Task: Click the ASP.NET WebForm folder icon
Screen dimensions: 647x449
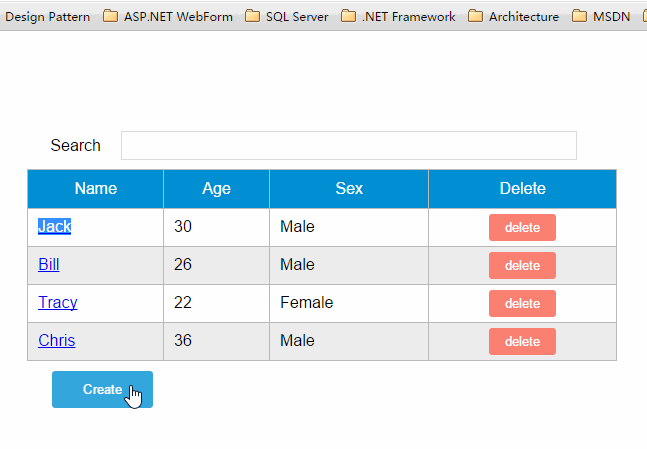Action: coord(110,17)
